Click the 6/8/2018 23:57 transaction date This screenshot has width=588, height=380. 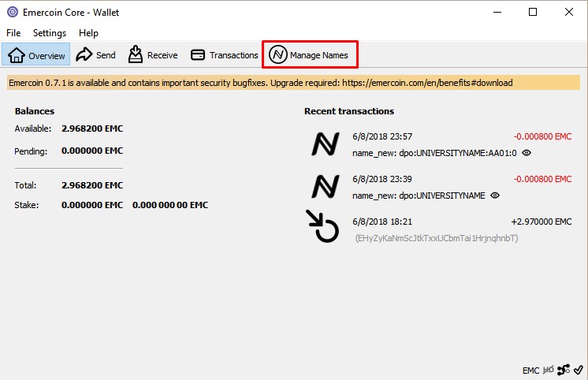pos(382,136)
